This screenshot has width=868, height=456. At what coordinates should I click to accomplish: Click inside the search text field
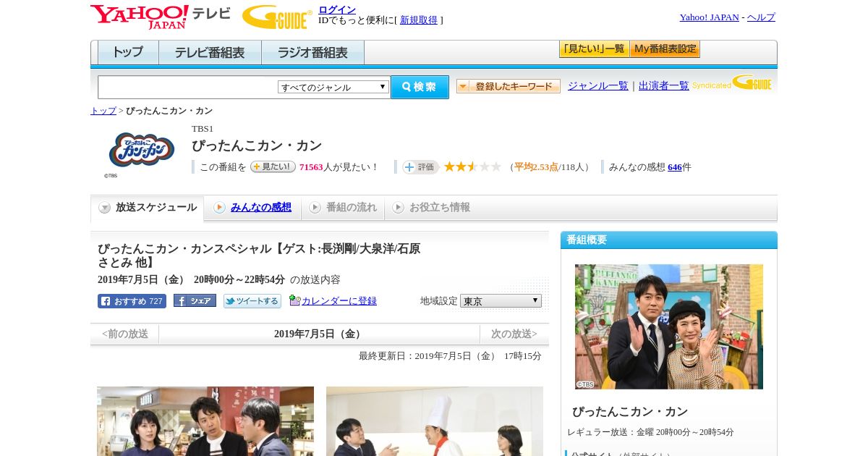[188, 87]
